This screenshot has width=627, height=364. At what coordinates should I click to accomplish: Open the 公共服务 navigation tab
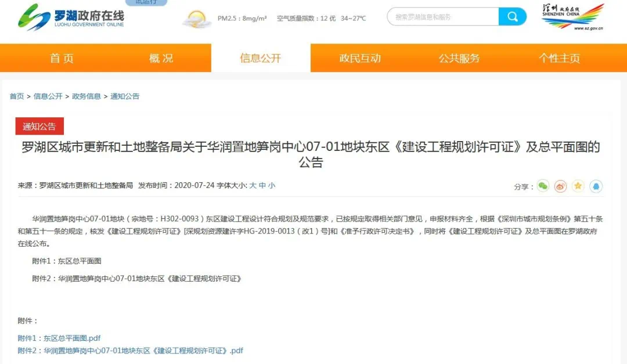pos(459,58)
